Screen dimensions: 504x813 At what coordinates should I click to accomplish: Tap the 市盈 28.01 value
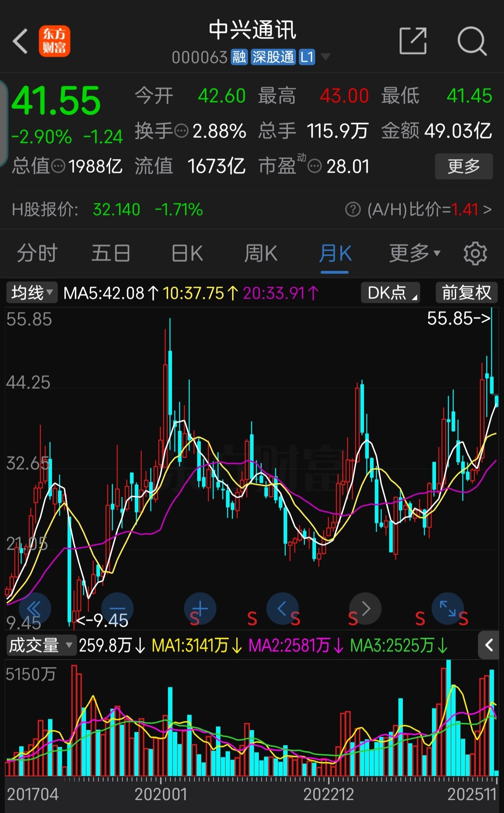348,166
